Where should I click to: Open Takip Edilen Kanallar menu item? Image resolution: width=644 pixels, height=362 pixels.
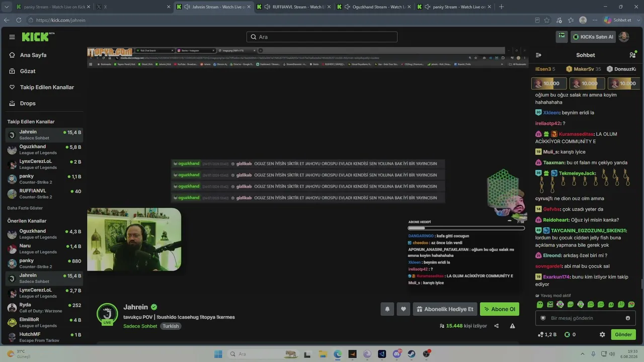pos(47,87)
